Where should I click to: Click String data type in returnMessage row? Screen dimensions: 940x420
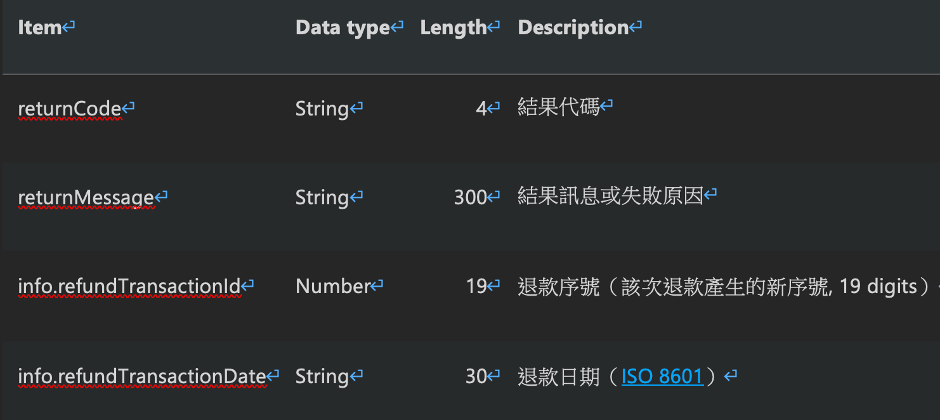[x=321, y=198]
